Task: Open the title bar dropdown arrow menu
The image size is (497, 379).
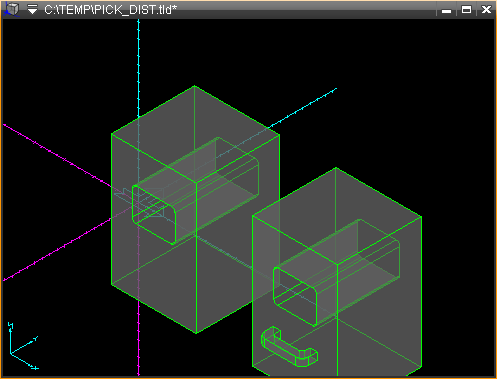Action: [x=32, y=10]
